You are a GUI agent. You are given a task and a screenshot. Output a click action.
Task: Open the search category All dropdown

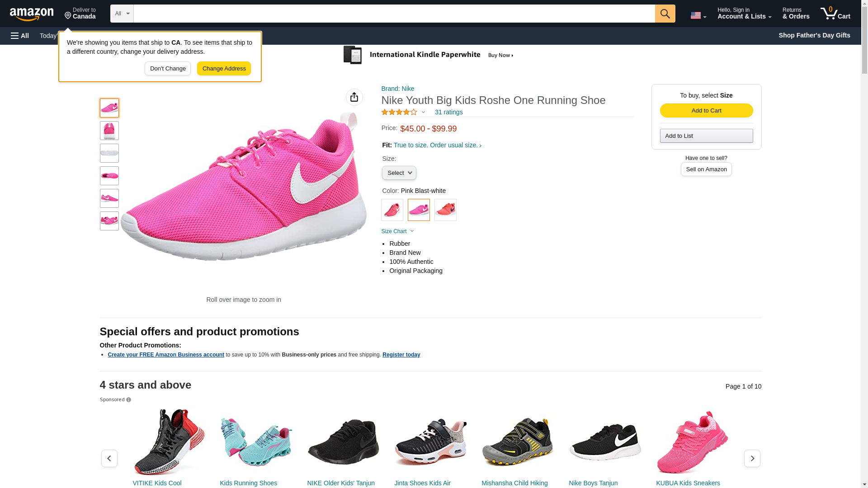[122, 14]
